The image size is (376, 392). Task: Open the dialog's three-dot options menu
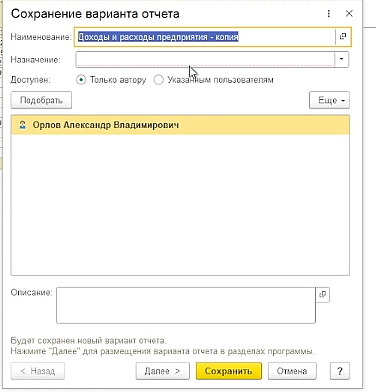point(329,14)
